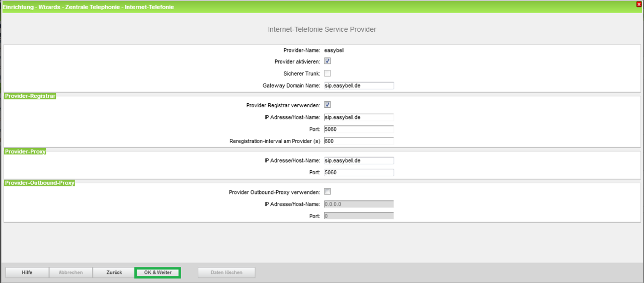The width and height of the screenshot is (644, 283).
Task: Select the Provider-Registrar Port field
Action: [x=358, y=129]
